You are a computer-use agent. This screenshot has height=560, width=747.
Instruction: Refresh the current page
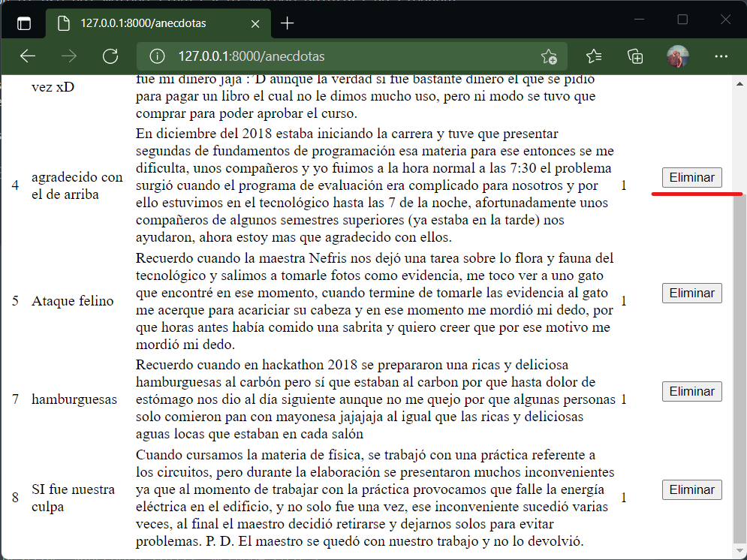coord(110,56)
